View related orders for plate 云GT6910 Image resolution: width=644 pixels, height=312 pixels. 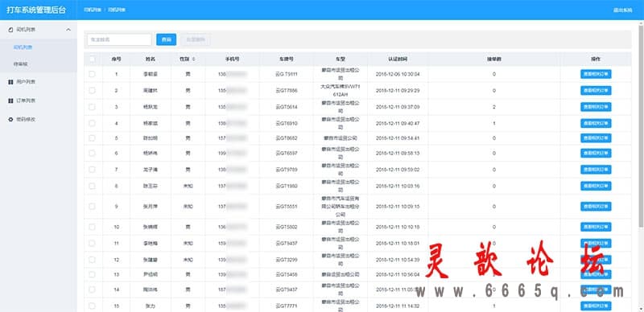[x=596, y=123]
